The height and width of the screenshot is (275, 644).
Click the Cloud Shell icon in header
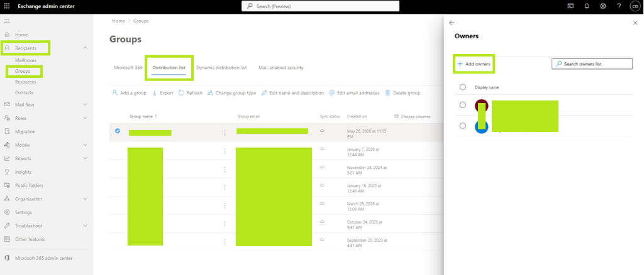(x=570, y=6)
